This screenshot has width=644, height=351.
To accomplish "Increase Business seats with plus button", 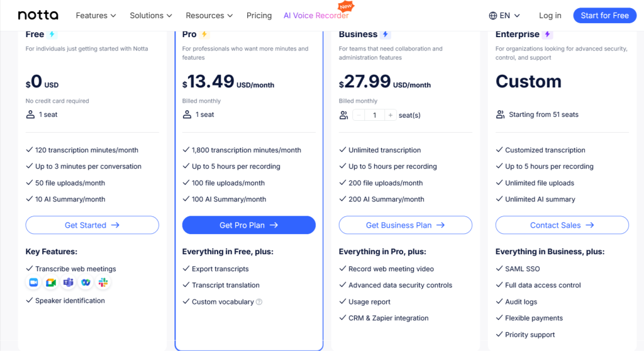I will pyautogui.click(x=390, y=116).
